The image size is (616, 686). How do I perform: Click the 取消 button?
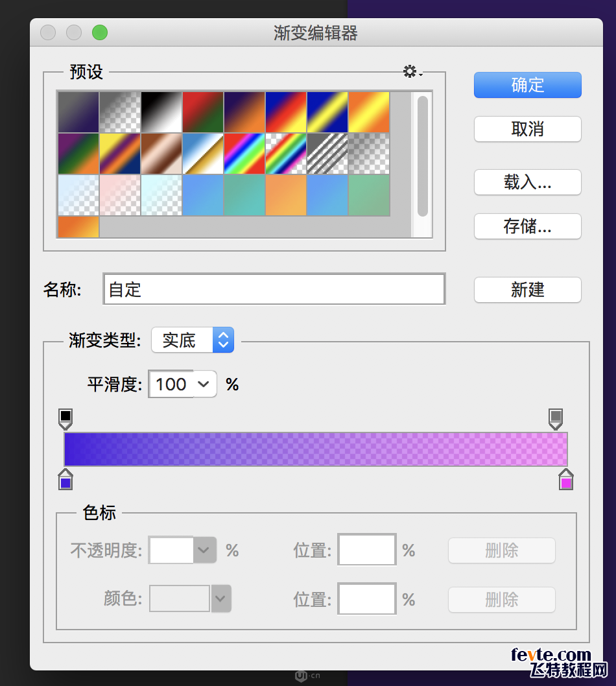528,129
